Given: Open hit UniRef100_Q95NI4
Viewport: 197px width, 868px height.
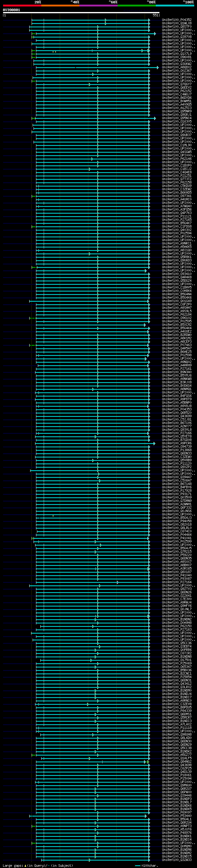Looking at the screenshot, I should tap(177, 118).
